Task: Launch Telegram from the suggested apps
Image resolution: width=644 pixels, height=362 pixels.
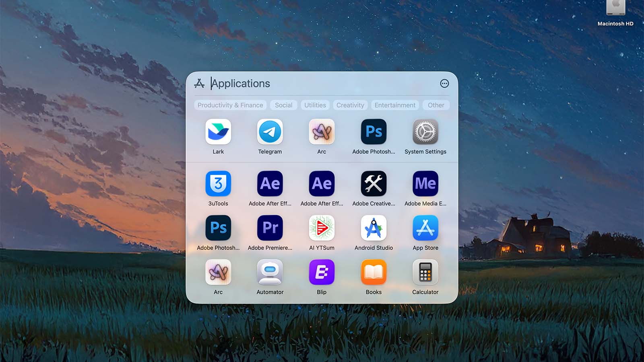Action: pos(270,132)
